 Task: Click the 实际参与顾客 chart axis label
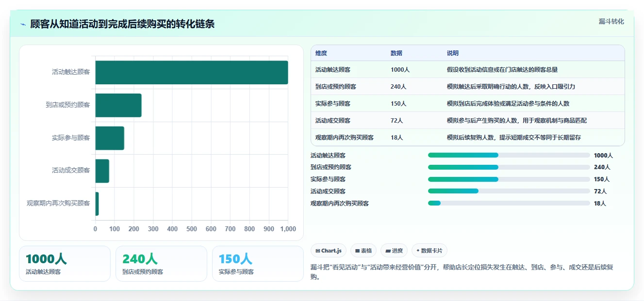click(71, 138)
